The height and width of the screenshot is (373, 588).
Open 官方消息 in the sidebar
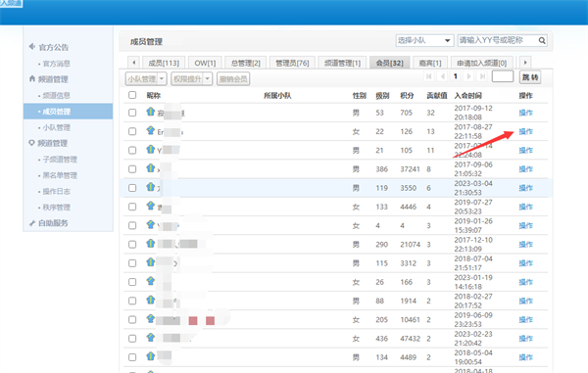click(56, 64)
